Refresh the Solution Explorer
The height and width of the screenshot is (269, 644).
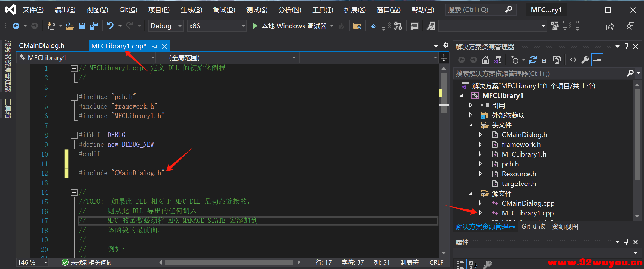point(533,60)
